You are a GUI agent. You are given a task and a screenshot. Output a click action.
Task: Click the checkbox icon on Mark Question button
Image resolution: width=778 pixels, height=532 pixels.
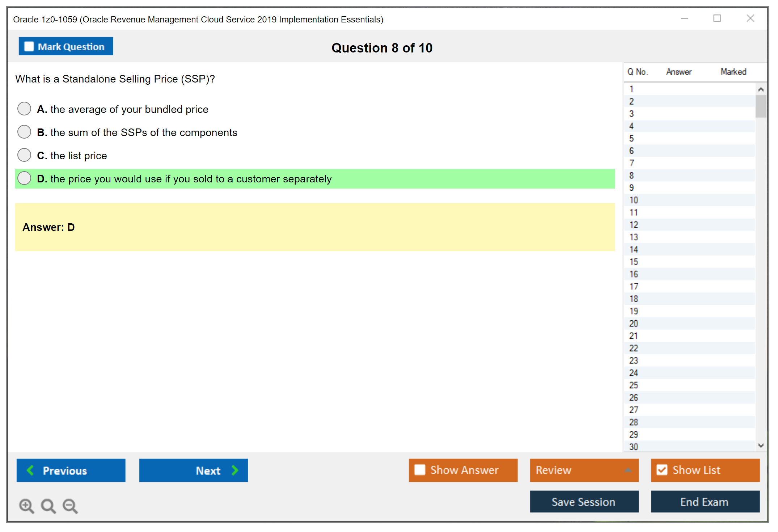click(29, 46)
